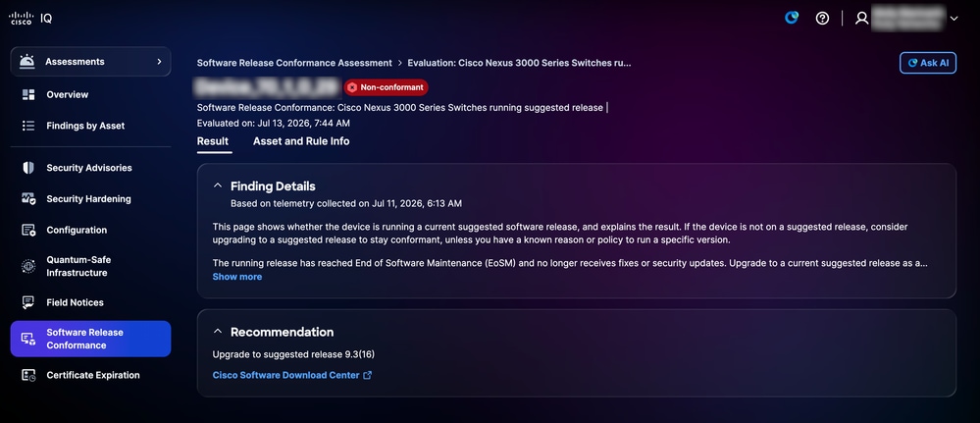
Task: Expand the Assessments menu chevron
Action: 159,61
